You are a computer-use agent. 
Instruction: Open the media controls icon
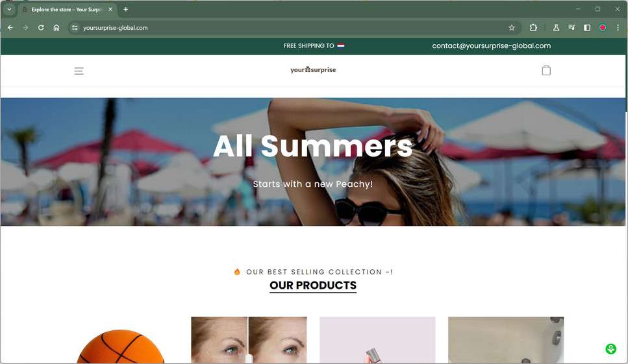571,28
